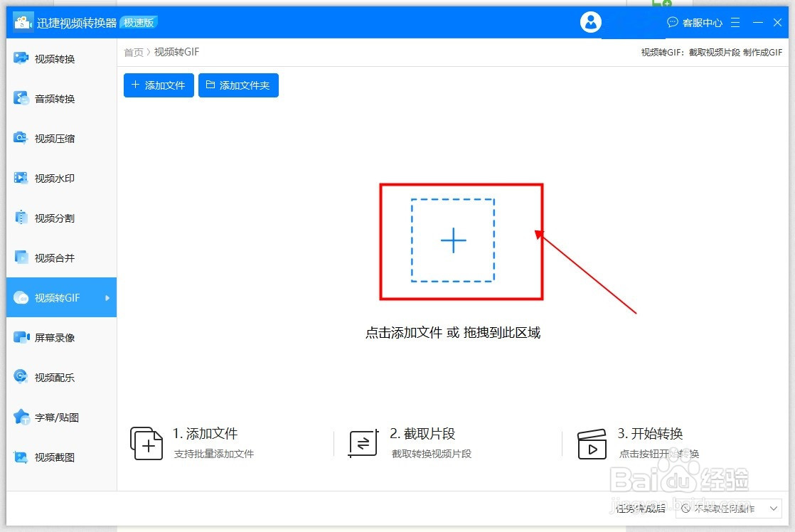795x532 pixels.
Task: Select 视频水印 in the sidebar
Action: pyautogui.click(x=61, y=178)
